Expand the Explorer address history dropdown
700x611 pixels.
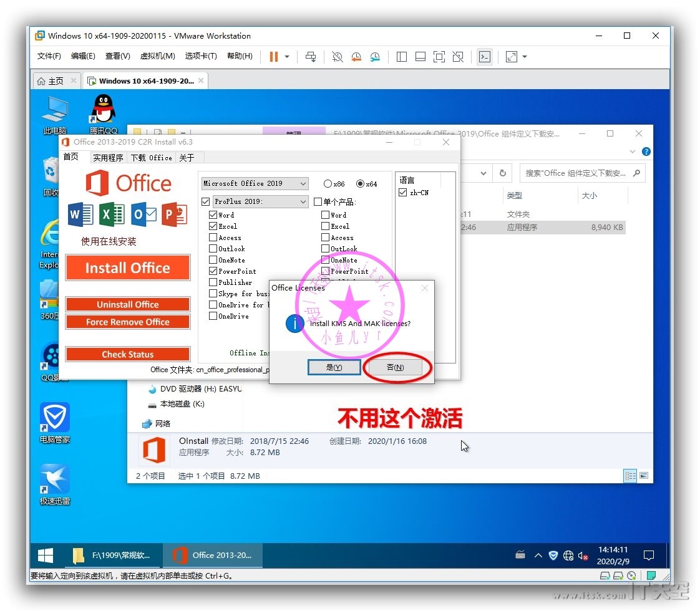[x=484, y=173]
